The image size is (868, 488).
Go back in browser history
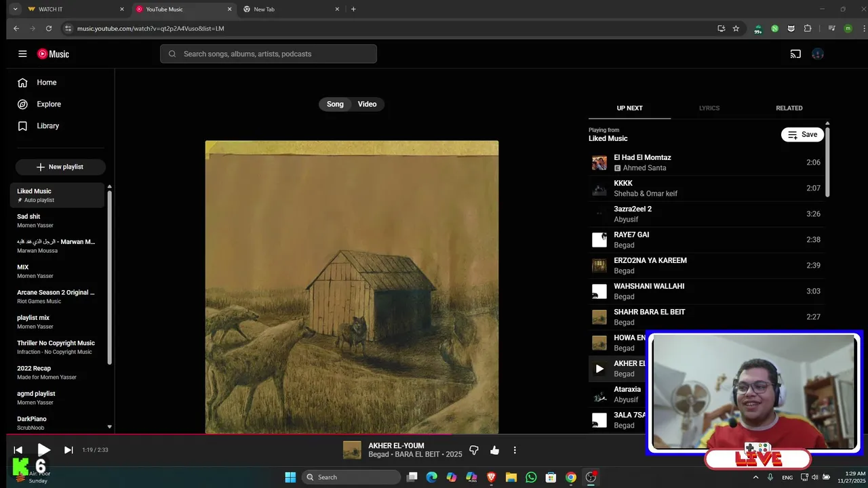click(16, 28)
